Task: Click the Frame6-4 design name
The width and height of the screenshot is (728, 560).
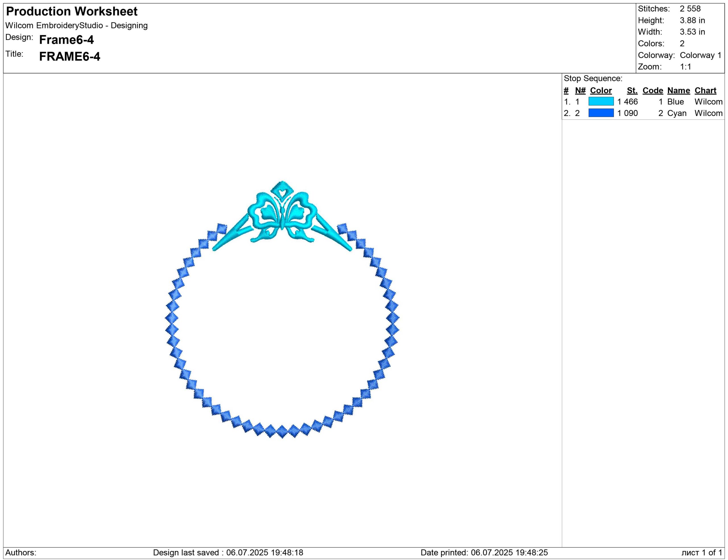Action: point(66,40)
